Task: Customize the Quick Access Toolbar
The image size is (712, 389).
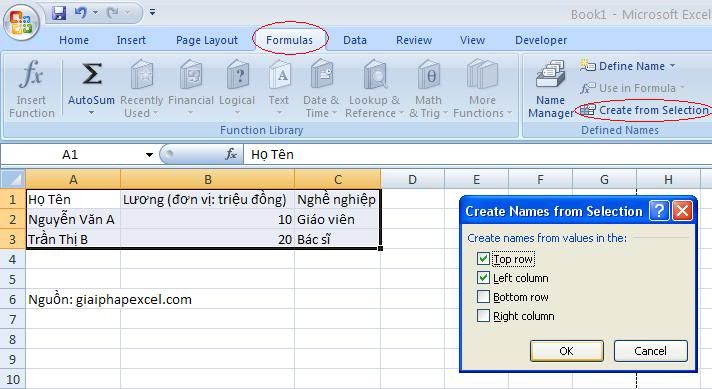Action: pyautogui.click(x=153, y=13)
